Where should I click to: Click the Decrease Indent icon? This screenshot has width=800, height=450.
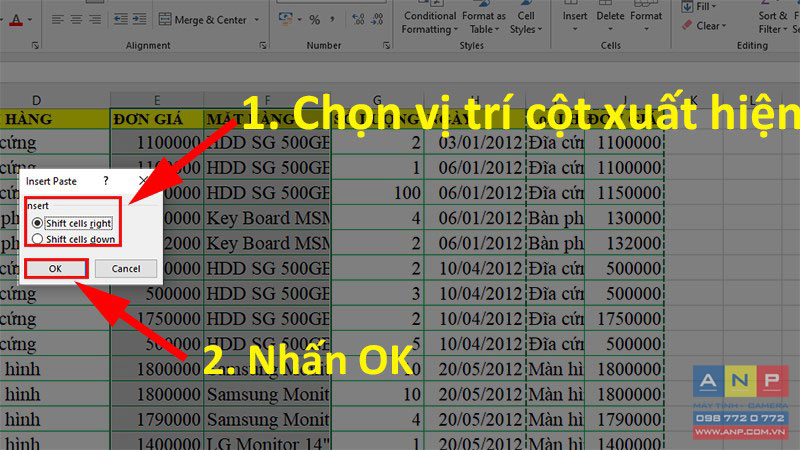(121, 20)
